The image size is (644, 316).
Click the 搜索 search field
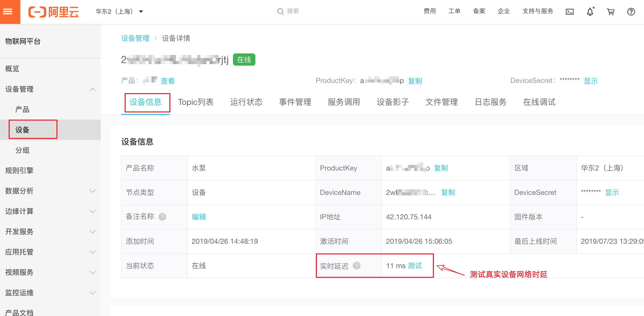click(292, 11)
